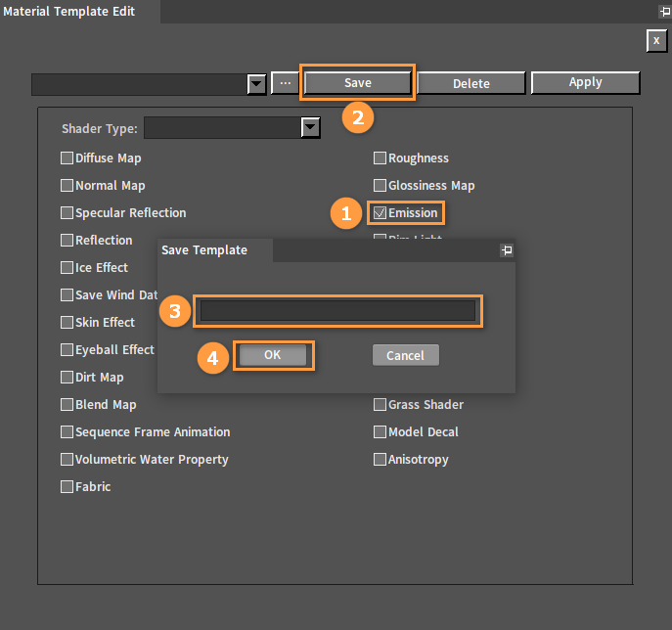Cancel the Save Template dialog
This screenshot has width=672, height=630.
[405, 355]
